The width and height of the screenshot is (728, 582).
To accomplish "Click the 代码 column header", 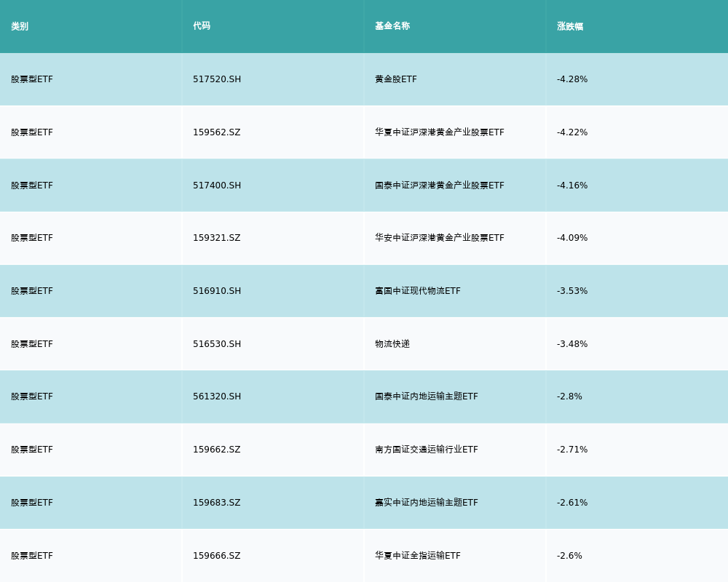I will coord(202,26).
